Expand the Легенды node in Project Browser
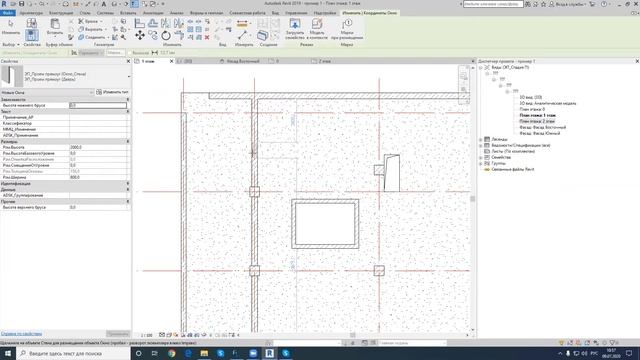Screen dimensions: 640x360 click(481, 139)
